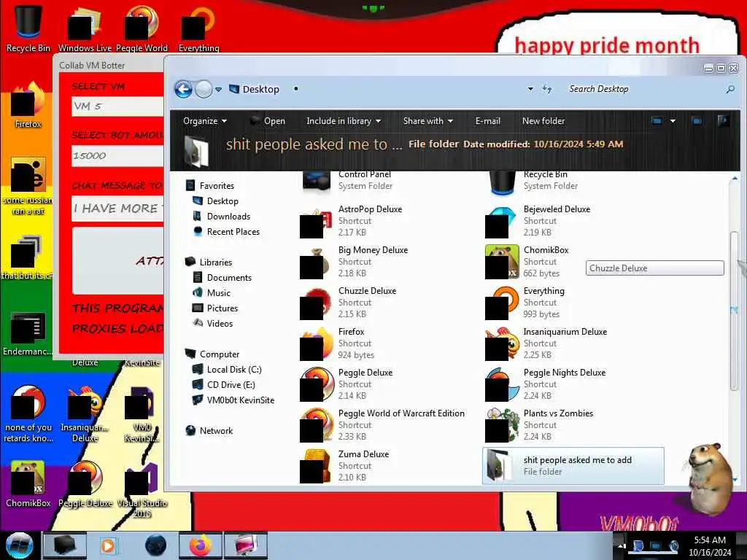Click the Explorer back arrow button
The image size is (747, 560).
click(x=183, y=89)
